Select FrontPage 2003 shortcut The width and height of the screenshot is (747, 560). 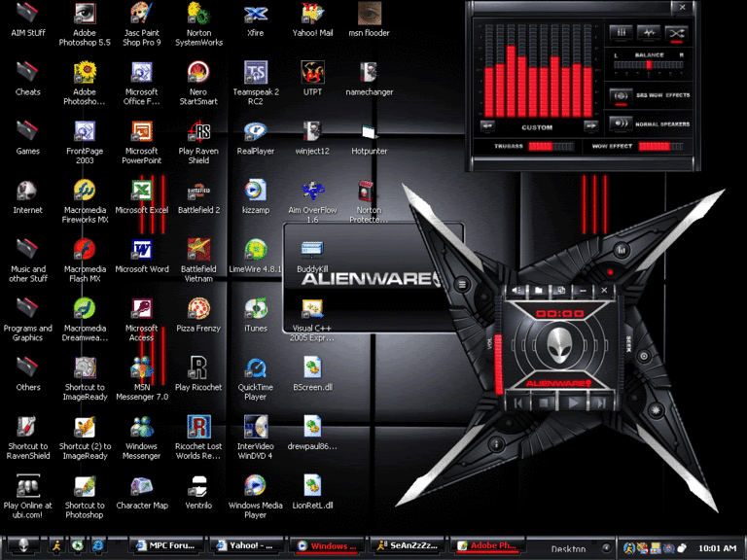pos(85,142)
